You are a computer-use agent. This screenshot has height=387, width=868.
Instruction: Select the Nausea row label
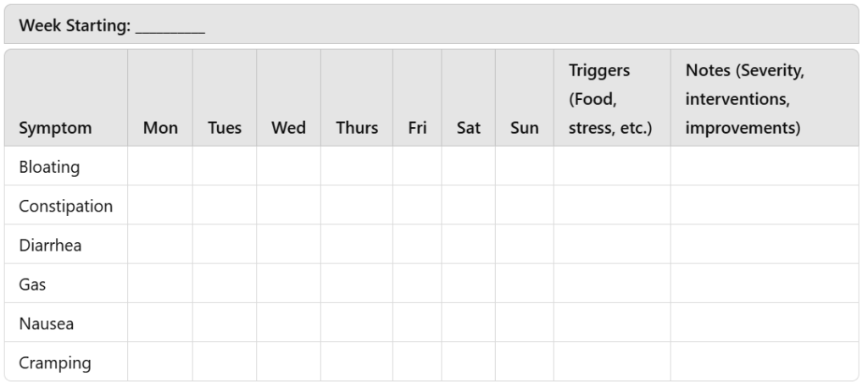[x=46, y=323]
